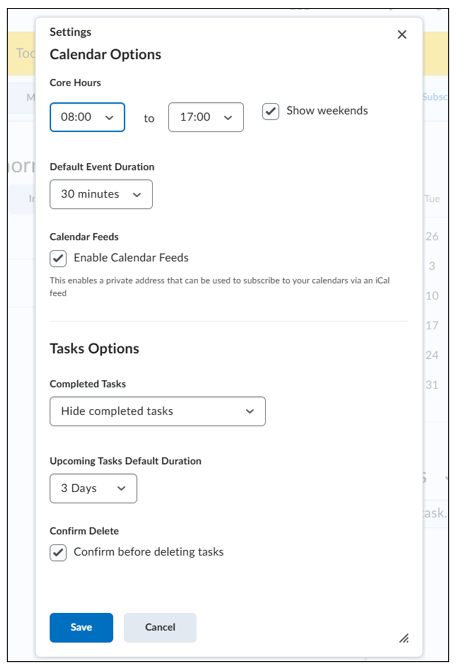Expand the 3 Days upcoming tasks dropdown

tap(93, 489)
